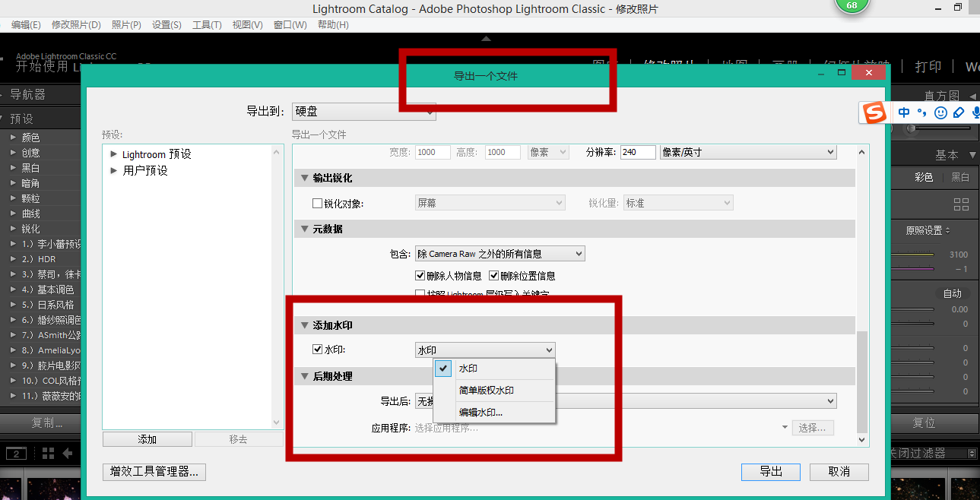This screenshot has height=500, width=980.
Task: Enable the 锐化对象 sharpening checkbox
Action: coord(318,204)
